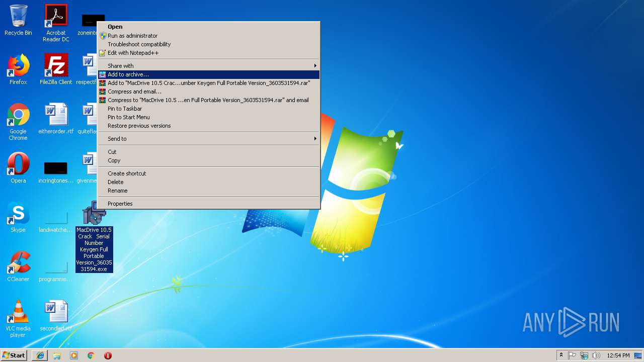The image size is (644, 362).
Task: Select eitherorder.rtf document icon
Action: point(56,119)
